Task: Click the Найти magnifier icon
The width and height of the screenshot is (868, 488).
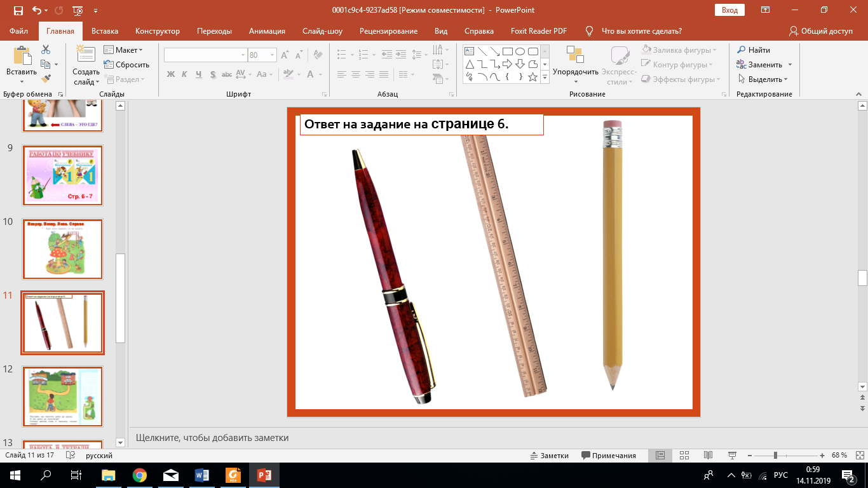Action: (741, 50)
